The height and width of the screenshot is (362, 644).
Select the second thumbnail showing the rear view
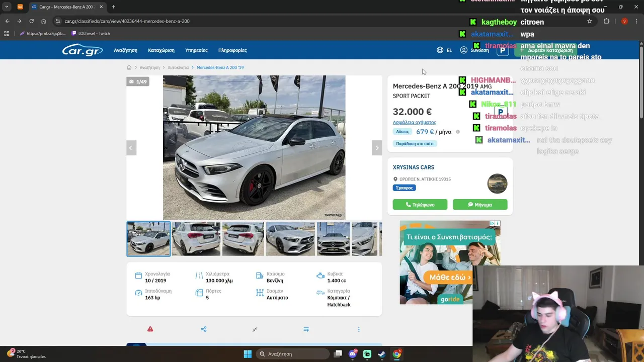[196, 239]
